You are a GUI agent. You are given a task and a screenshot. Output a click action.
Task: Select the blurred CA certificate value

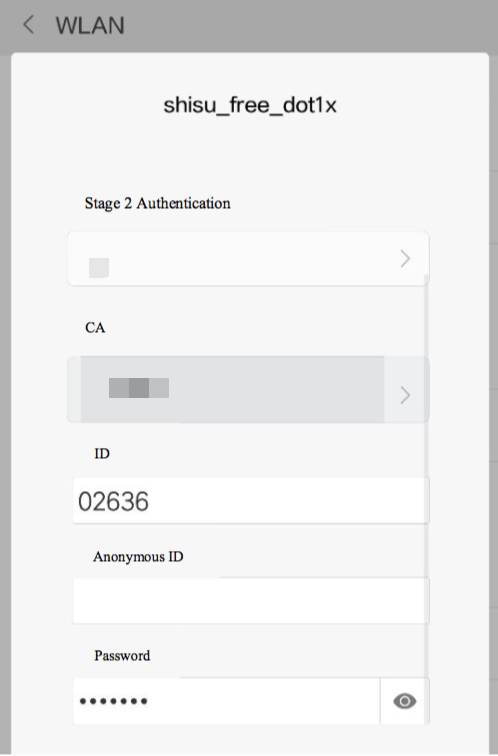coord(139,388)
